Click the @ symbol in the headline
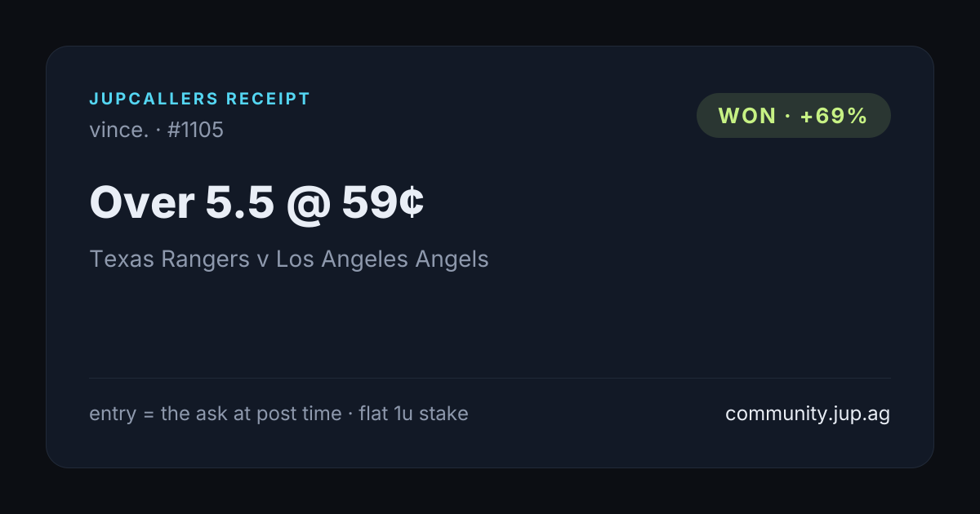980x514 pixels. 308,203
